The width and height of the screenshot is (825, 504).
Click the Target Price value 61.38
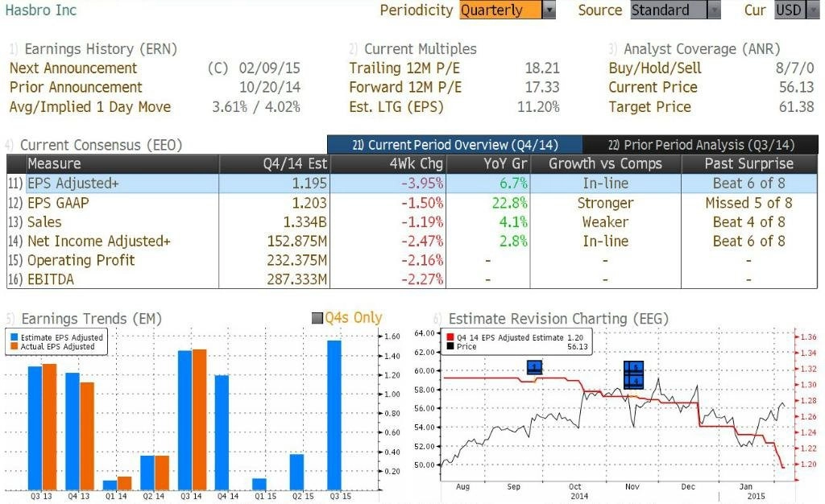pos(797,107)
